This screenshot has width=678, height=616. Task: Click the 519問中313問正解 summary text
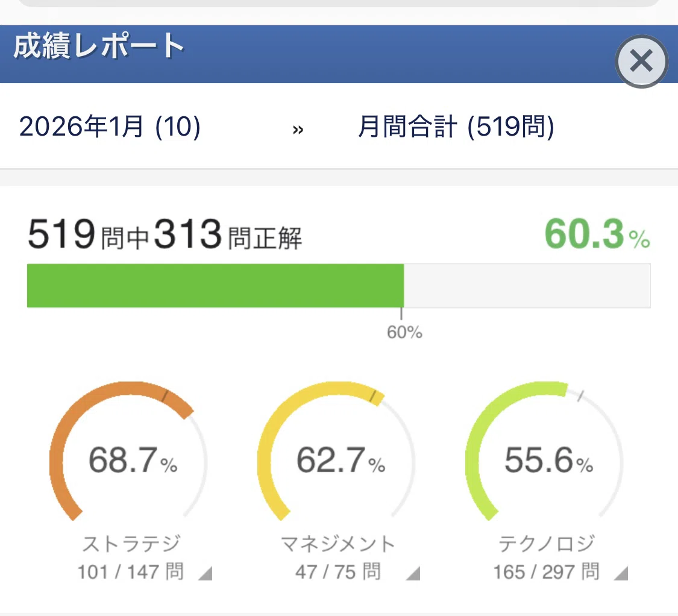coord(165,234)
